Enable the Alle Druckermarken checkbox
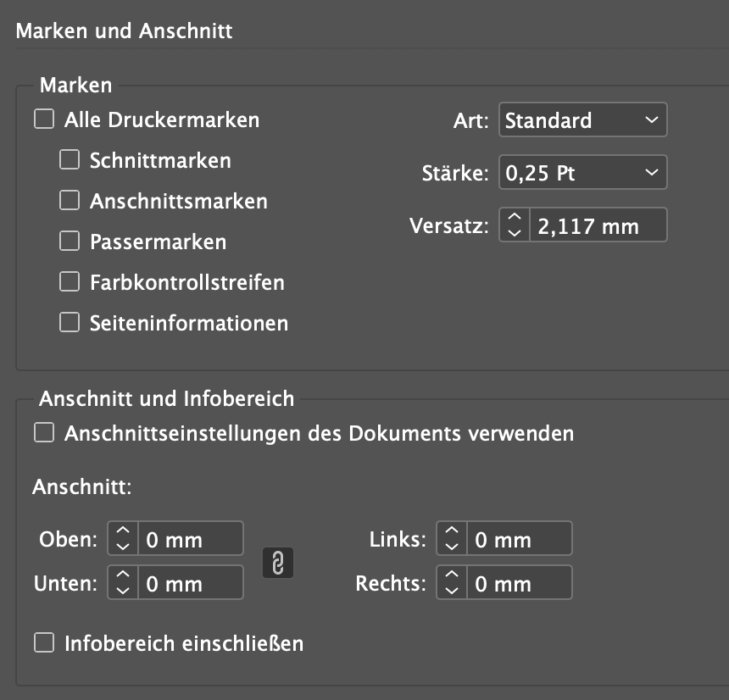 [x=44, y=119]
